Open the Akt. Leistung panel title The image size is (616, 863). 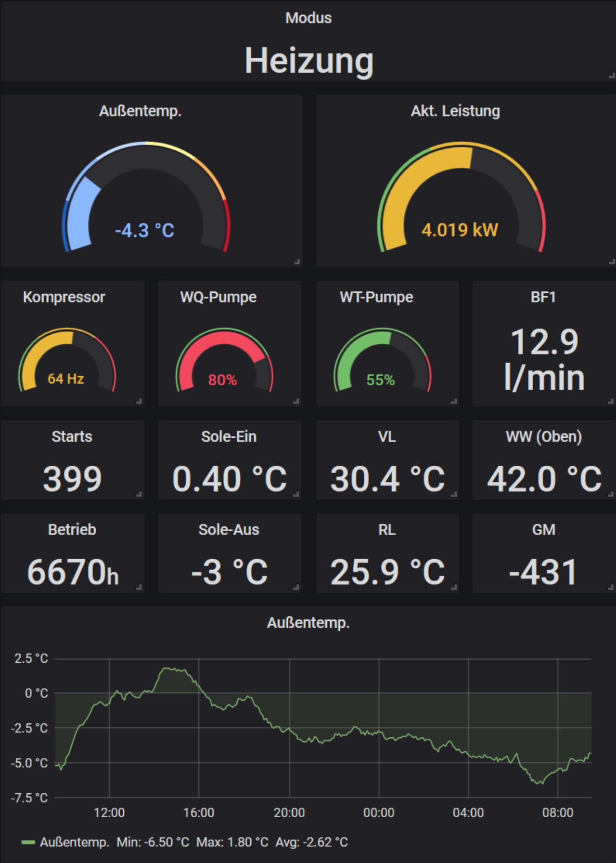(455, 111)
